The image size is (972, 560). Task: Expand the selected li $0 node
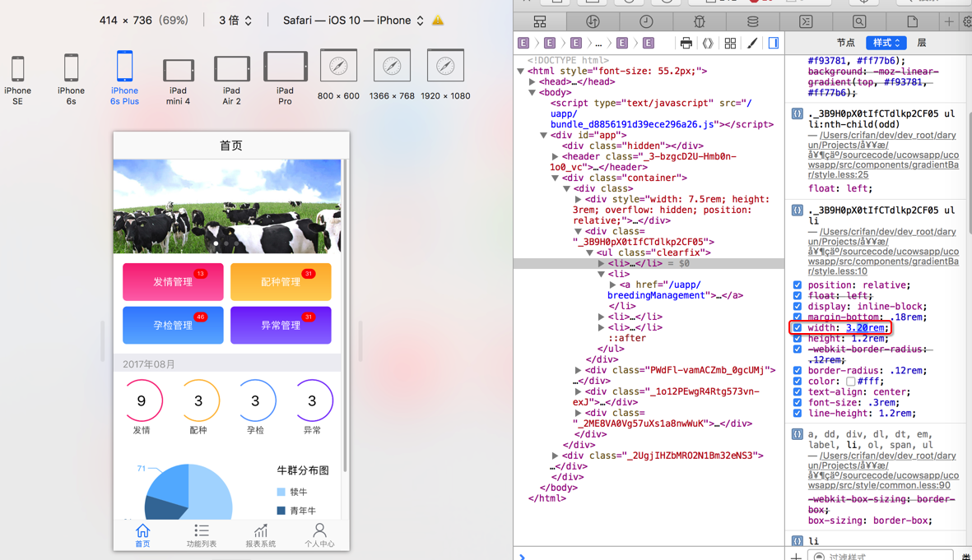[601, 263]
